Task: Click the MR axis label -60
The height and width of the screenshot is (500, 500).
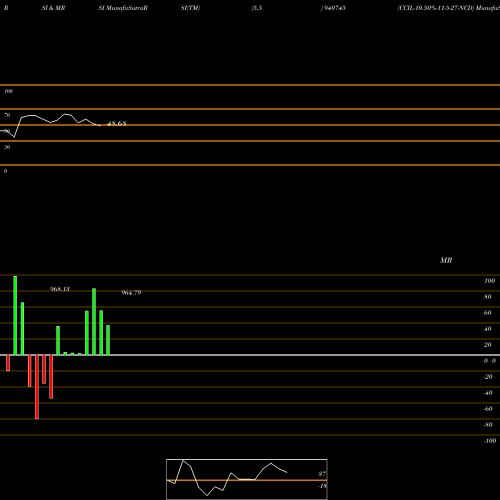Action: (x=488, y=409)
